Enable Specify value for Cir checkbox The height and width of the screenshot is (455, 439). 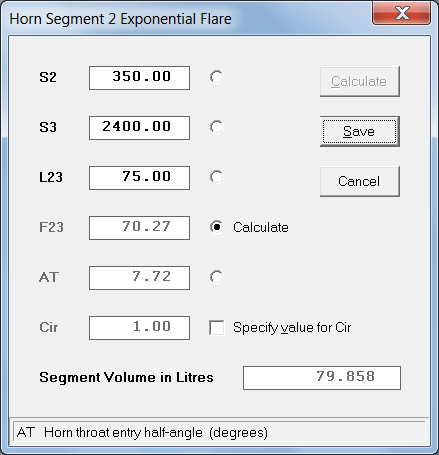217,327
